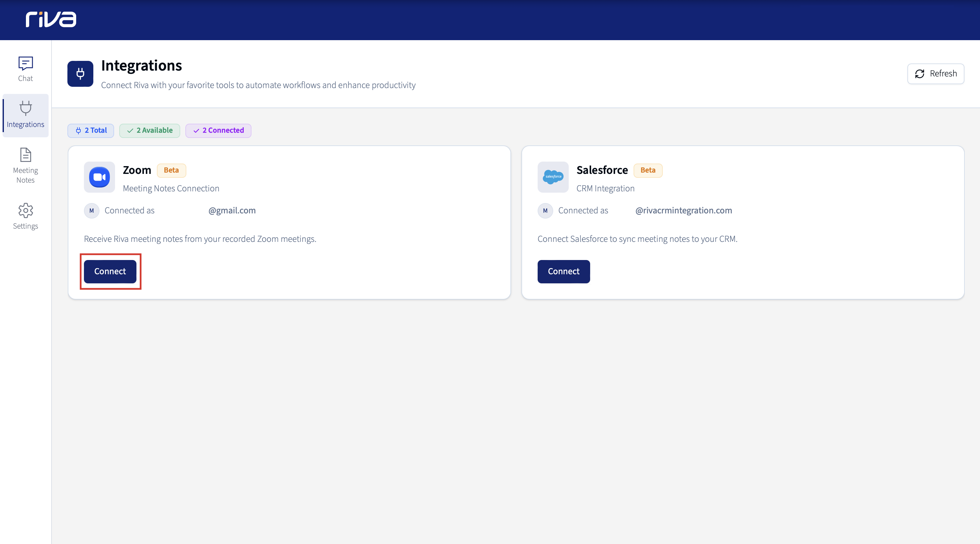
Task: Select the 2 Total filter chip
Action: [91, 130]
